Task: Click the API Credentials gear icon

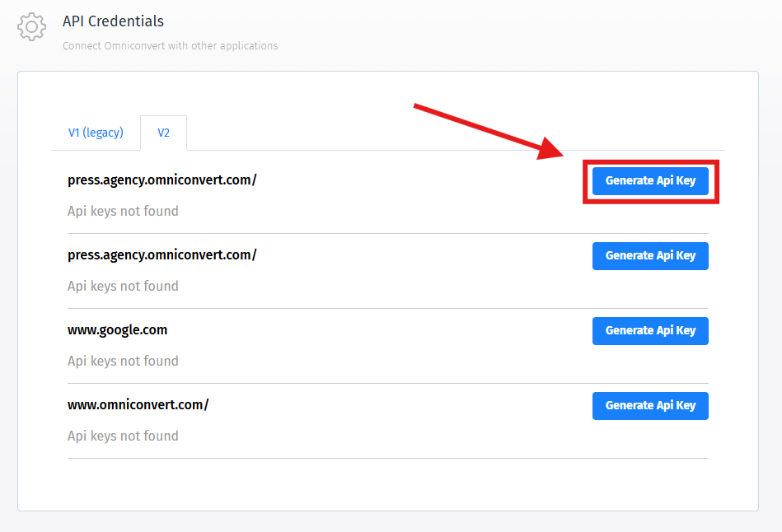Action: pyautogui.click(x=31, y=27)
